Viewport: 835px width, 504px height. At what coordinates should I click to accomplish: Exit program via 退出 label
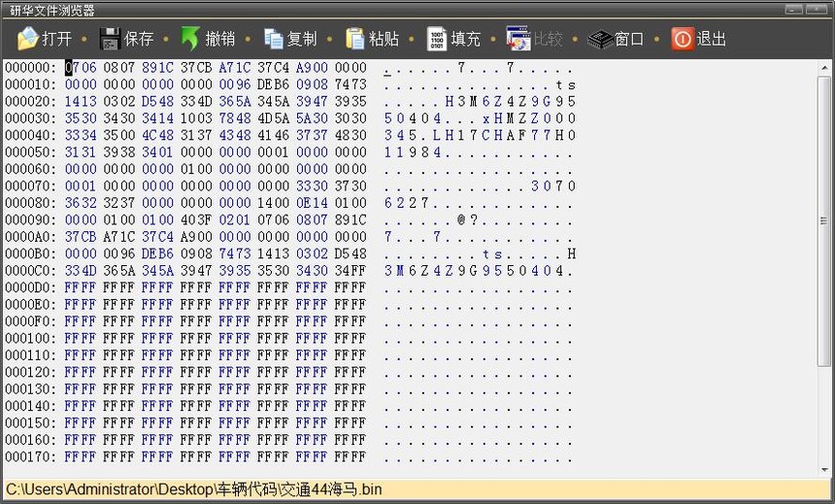(711, 39)
